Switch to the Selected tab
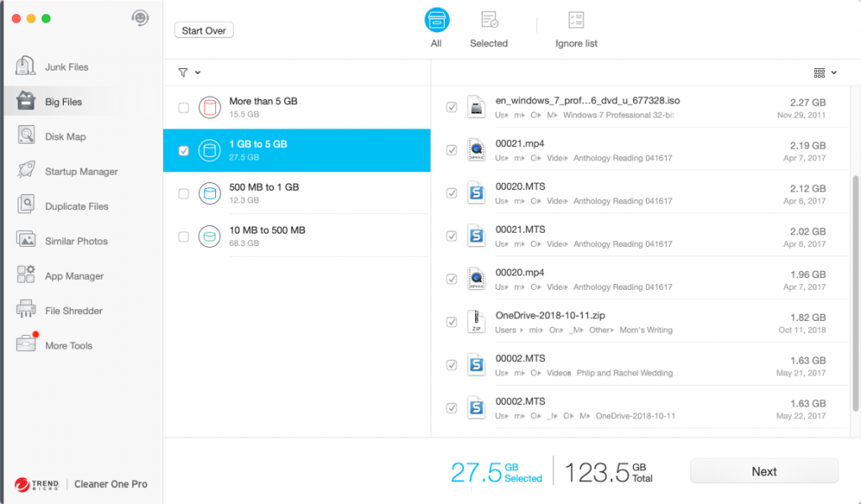861x504 pixels. point(489,29)
